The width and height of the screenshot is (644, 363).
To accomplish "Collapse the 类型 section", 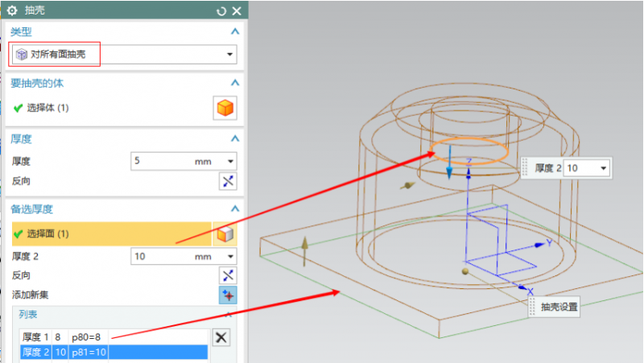I will click(235, 31).
